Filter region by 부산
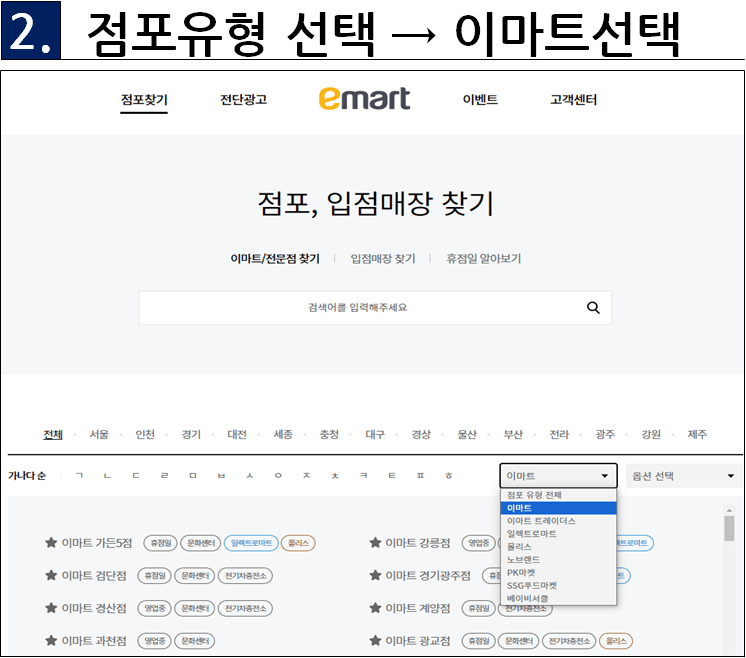Viewport: 746px width, 658px height. point(513,434)
